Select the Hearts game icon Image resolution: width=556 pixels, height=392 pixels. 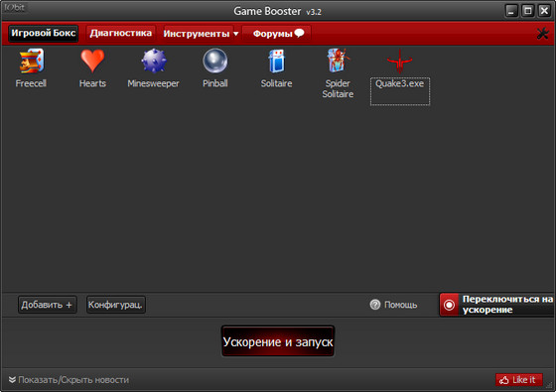pyautogui.click(x=92, y=61)
